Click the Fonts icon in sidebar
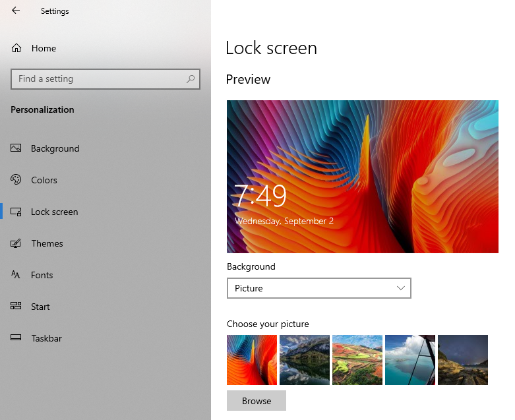 [16, 275]
